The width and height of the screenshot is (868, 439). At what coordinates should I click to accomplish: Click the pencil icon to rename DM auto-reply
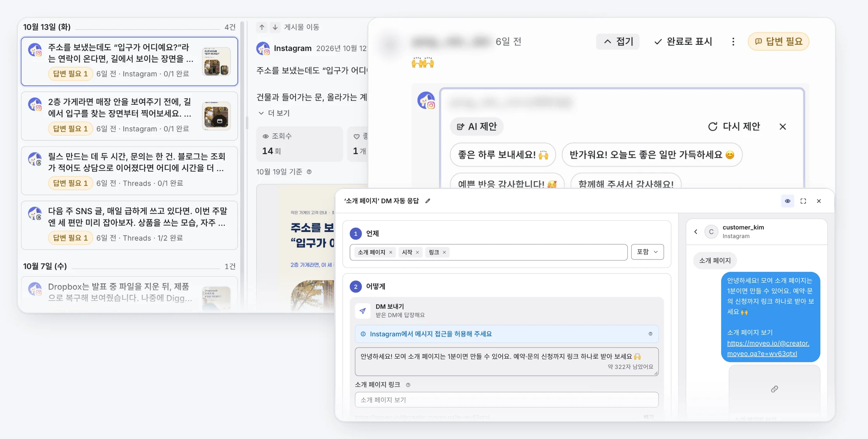pyautogui.click(x=428, y=201)
